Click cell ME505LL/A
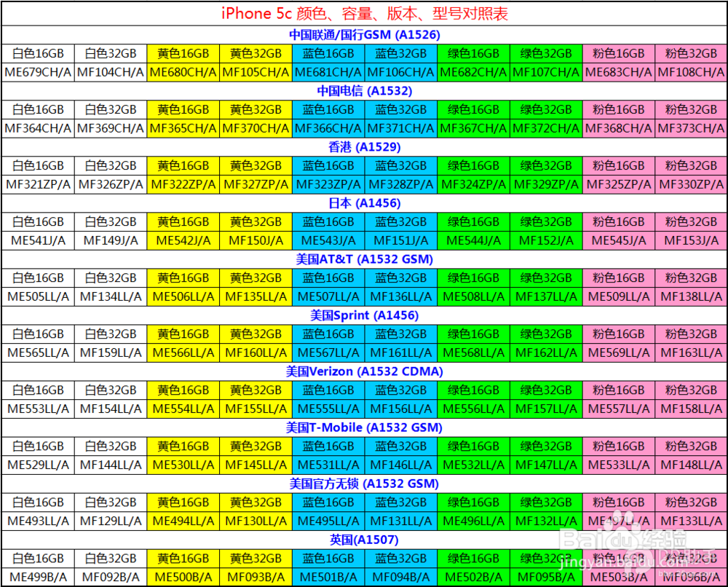 [x=38, y=296]
